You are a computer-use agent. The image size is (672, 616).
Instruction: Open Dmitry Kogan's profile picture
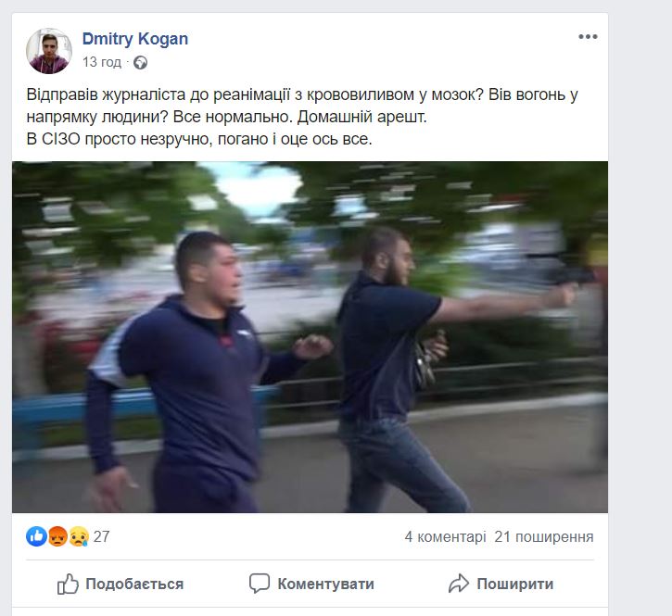click(x=49, y=51)
